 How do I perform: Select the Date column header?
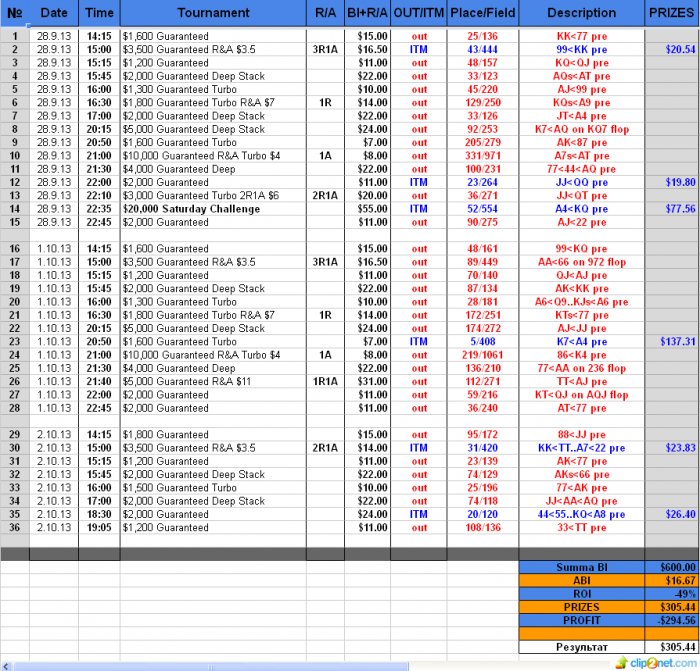54,13
